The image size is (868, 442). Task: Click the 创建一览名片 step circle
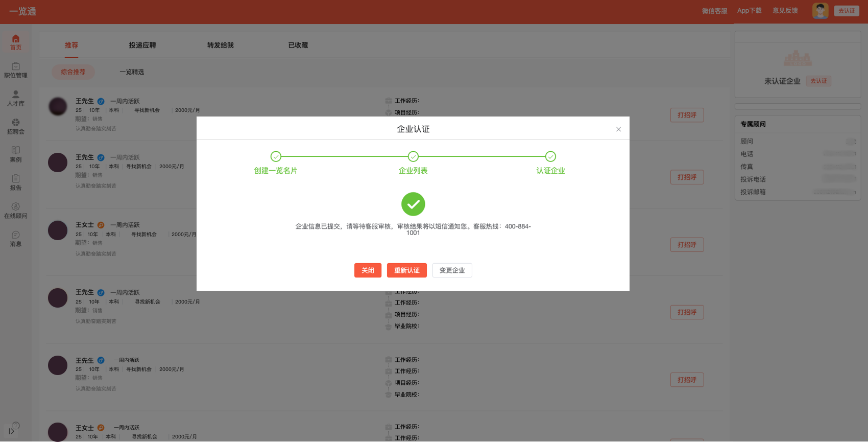pos(276,156)
